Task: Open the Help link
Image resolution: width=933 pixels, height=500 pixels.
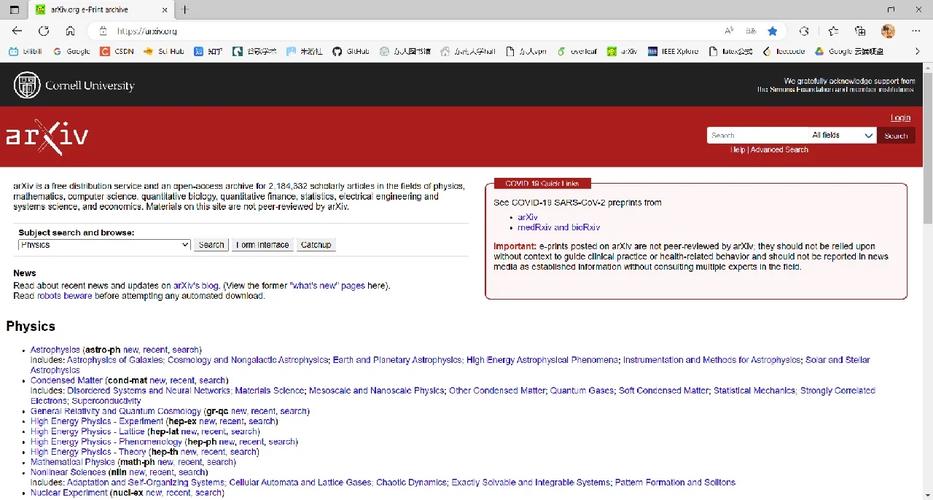Action: point(738,150)
